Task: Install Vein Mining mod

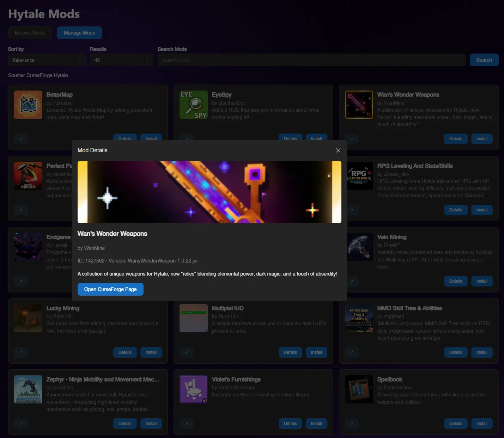Action: tap(482, 281)
